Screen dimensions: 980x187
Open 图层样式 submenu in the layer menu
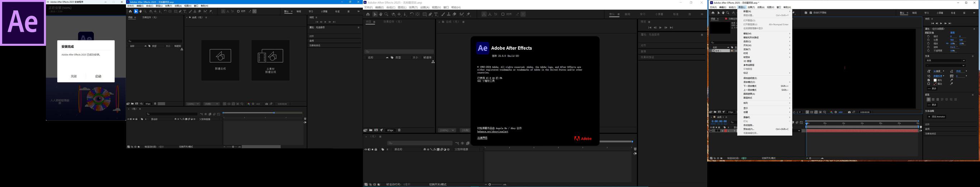click(765, 98)
